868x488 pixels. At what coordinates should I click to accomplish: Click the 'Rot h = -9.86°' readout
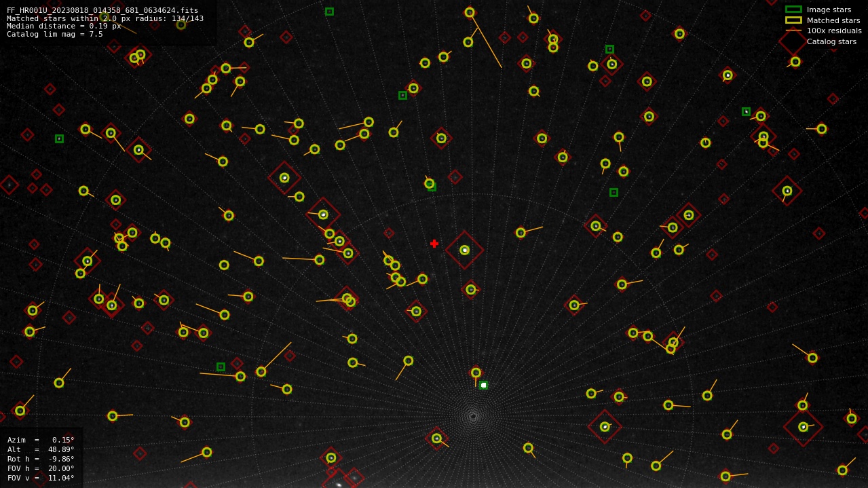click(41, 459)
